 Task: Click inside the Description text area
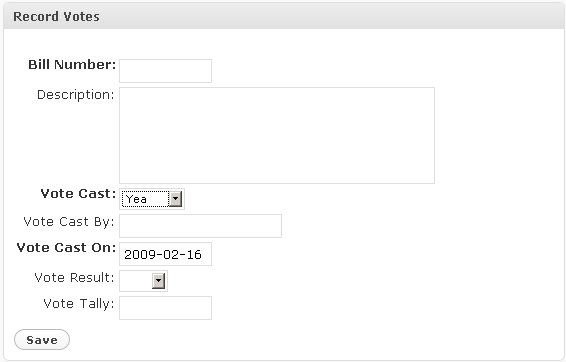277,135
